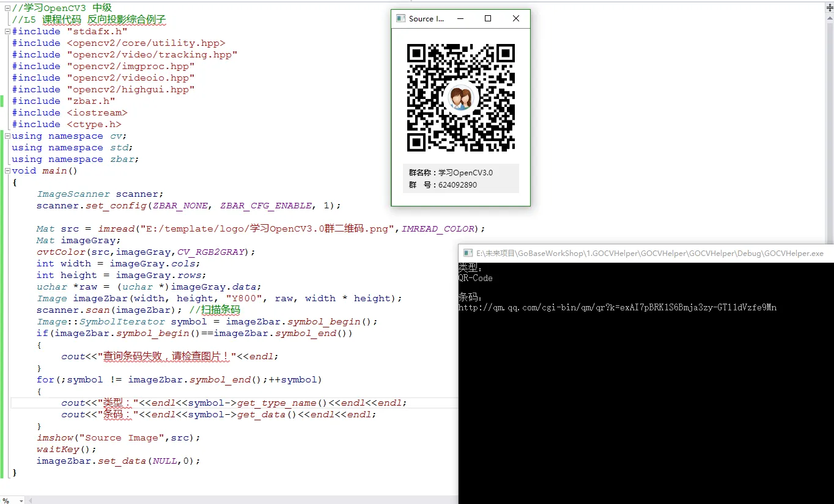Click the if symbol_begin()==symbol_end() line
This screenshot has width=834, height=504.
coord(195,333)
